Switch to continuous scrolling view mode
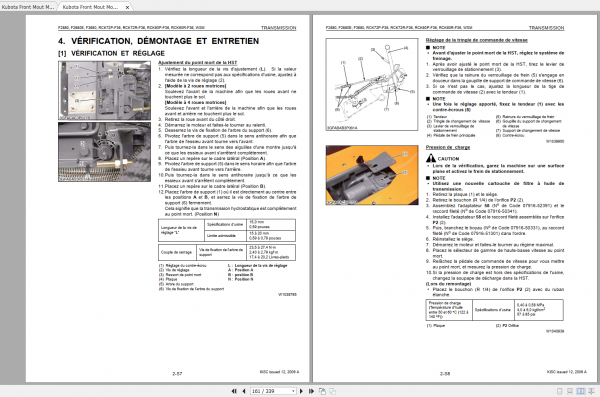The width and height of the screenshot is (600, 397). 570,391
